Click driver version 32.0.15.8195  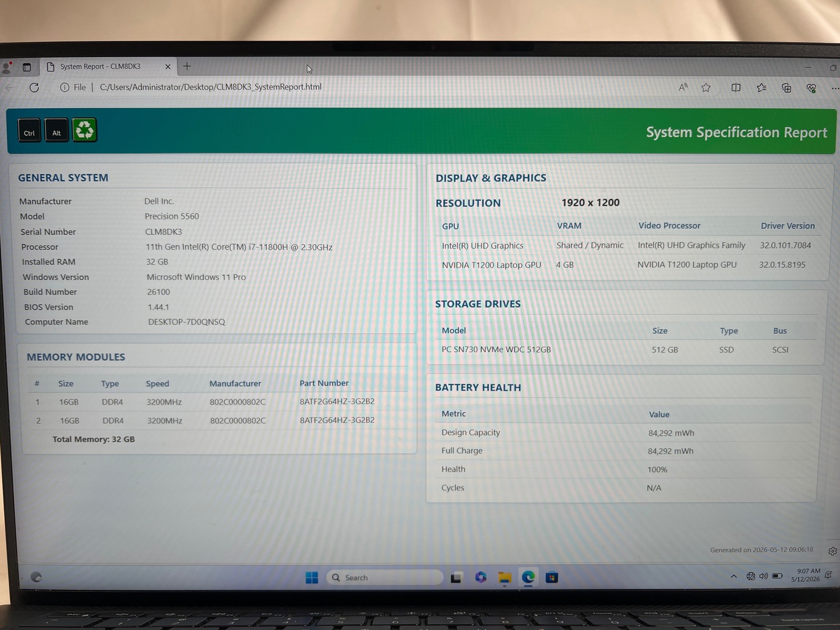click(782, 265)
